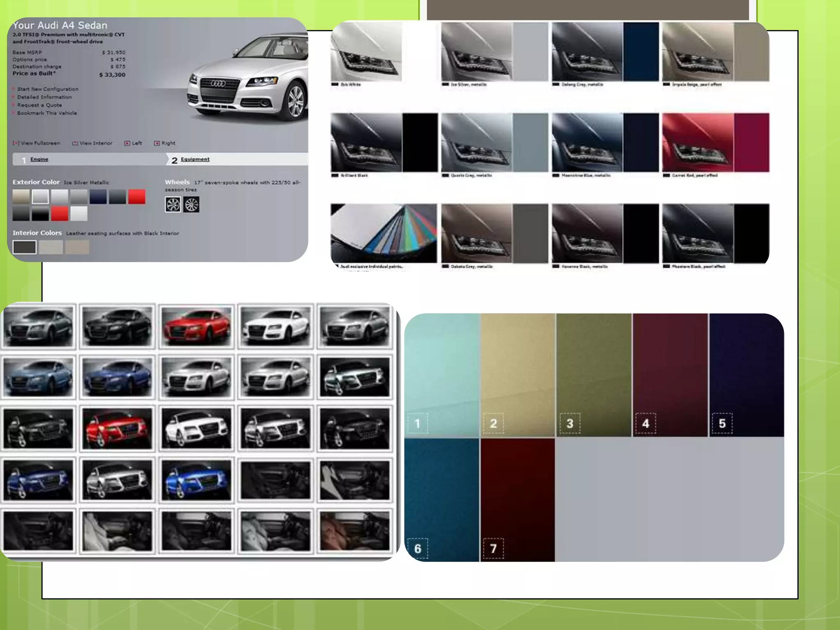The width and height of the screenshot is (840, 630).
Task: Click the View Interior icon
Action: pyautogui.click(x=75, y=143)
